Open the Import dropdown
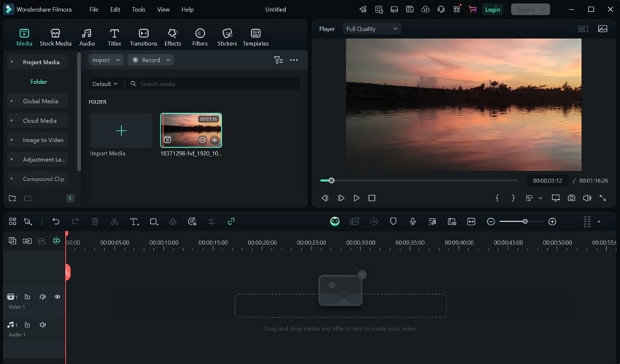 (x=106, y=60)
